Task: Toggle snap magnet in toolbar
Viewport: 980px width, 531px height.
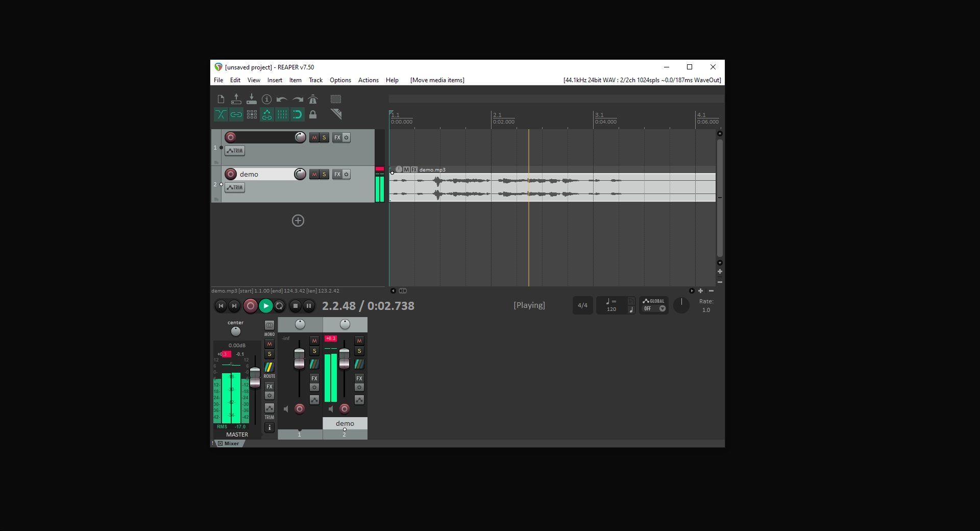Action: click(x=297, y=115)
